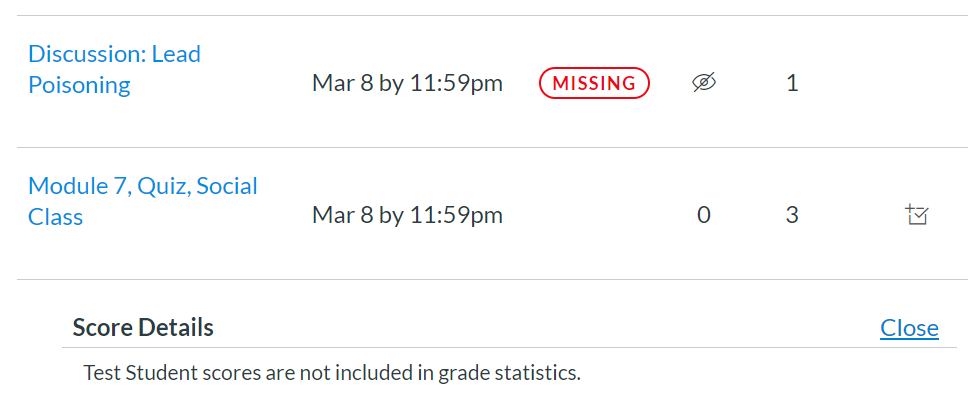Image resolution: width=973 pixels, height=420 pixels.
Task: Click 'Discussion: Lead' first line of title
Action: pyautogui.click(x=114, y=53)
